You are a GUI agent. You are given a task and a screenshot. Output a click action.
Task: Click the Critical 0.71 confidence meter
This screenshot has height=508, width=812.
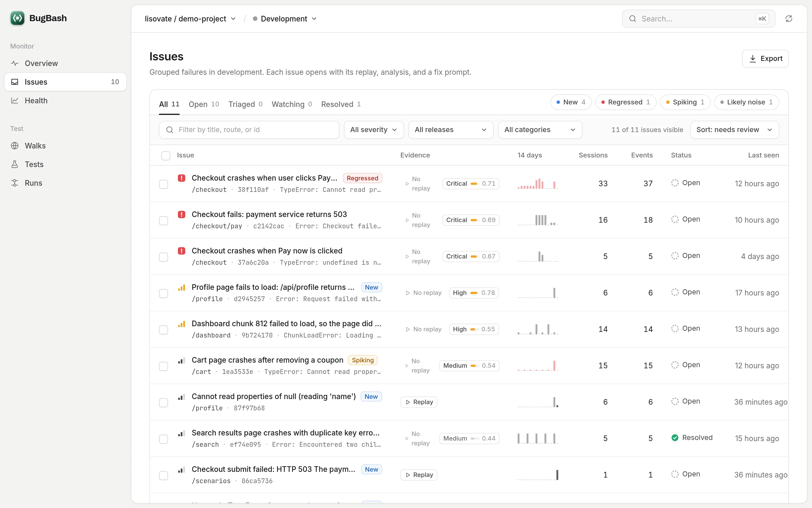coord(470,183)
